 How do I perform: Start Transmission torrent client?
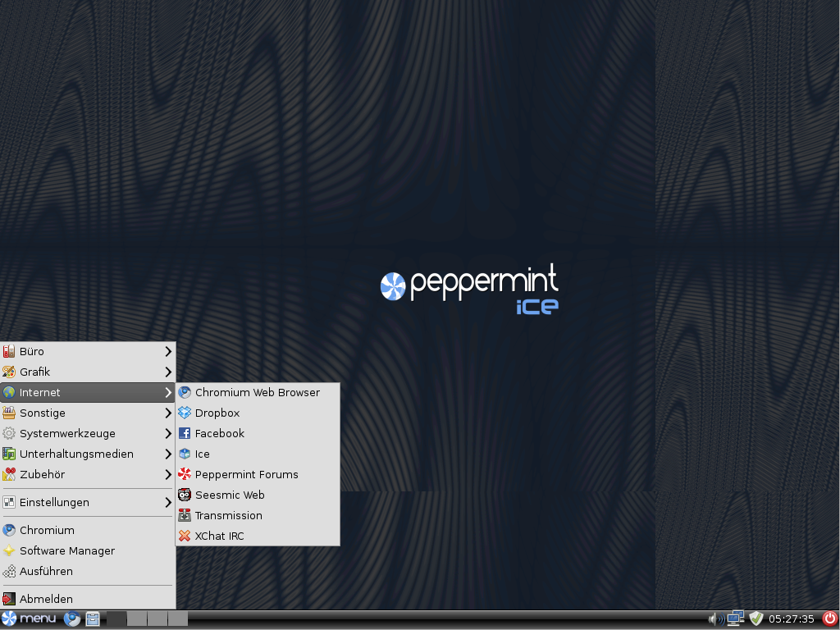point(228,515)
